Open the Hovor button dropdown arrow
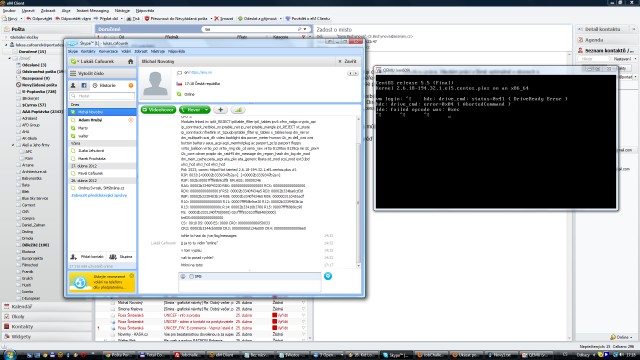 point(207,110)
